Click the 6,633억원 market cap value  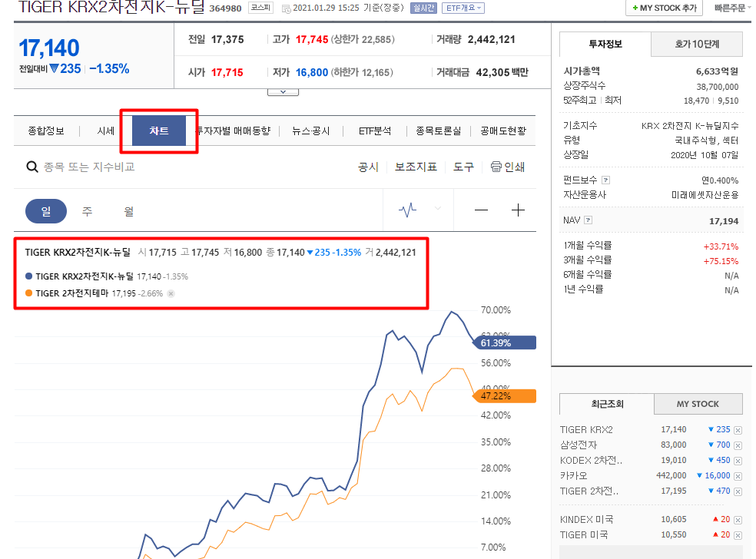(717, 71)
